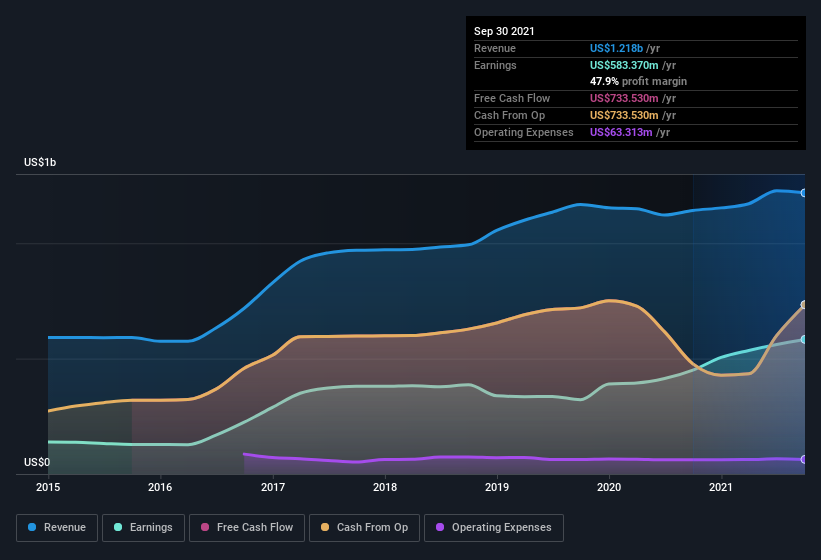Click the Cash From Op endpoint marker
This screenshot has width=821, height=560.
(804, 305)
